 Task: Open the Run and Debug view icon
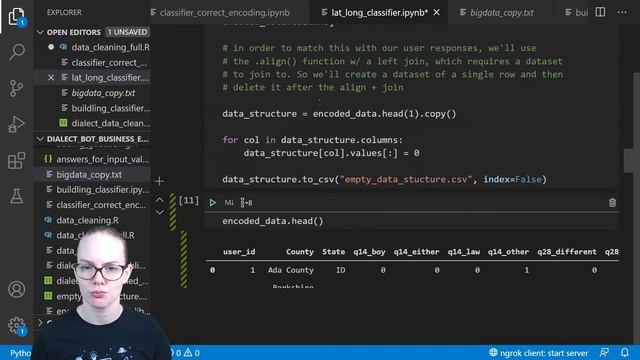pyautogui.click(x=16, y=124)
